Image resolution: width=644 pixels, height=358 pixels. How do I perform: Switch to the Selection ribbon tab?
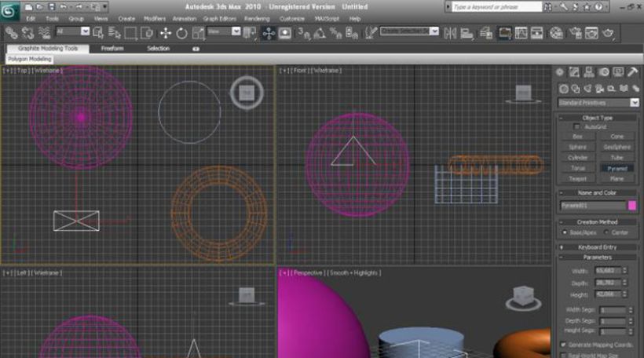[158, 49]
